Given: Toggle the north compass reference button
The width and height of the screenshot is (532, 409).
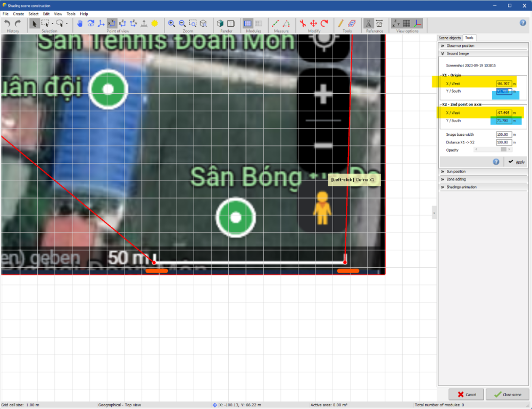Looking at the screenshot, I should click(368, 23).
